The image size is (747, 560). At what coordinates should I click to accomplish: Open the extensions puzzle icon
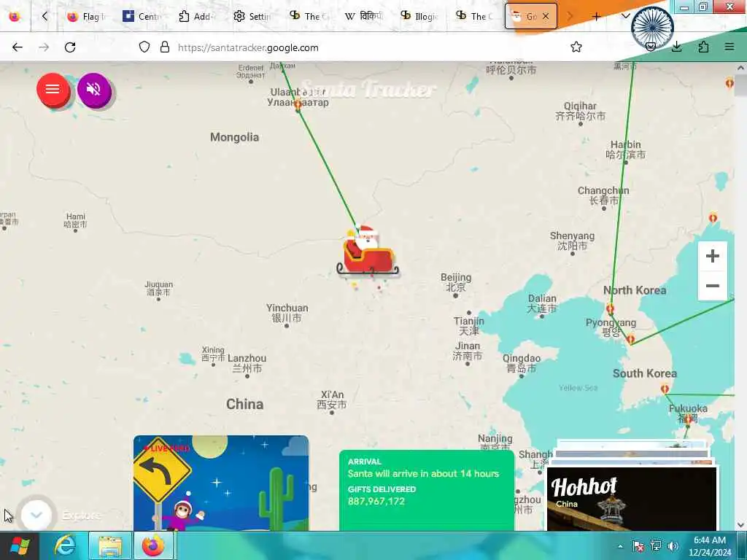[703, 47]
